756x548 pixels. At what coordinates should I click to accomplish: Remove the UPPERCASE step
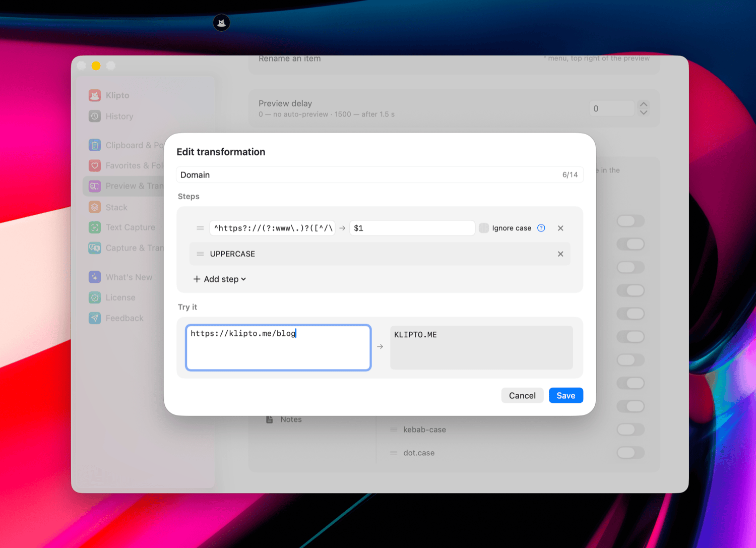560,254
